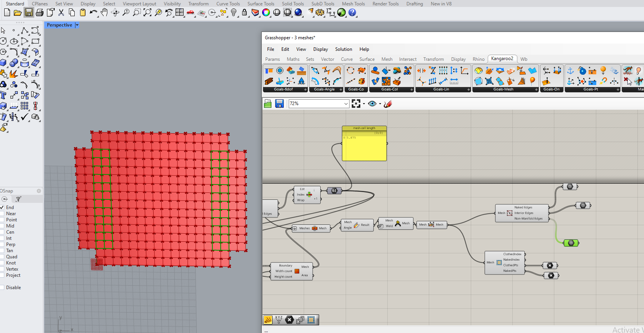Click the Undo arrow icon
The height and width of the screenshot is (333, 644).
(93, 12)
